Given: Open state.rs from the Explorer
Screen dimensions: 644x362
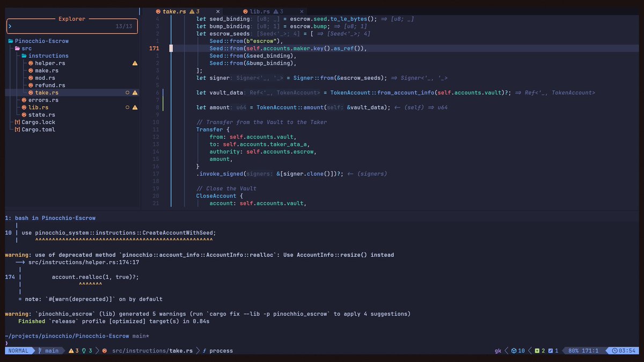Looking at the screenshot, I should tap(42, 115).
